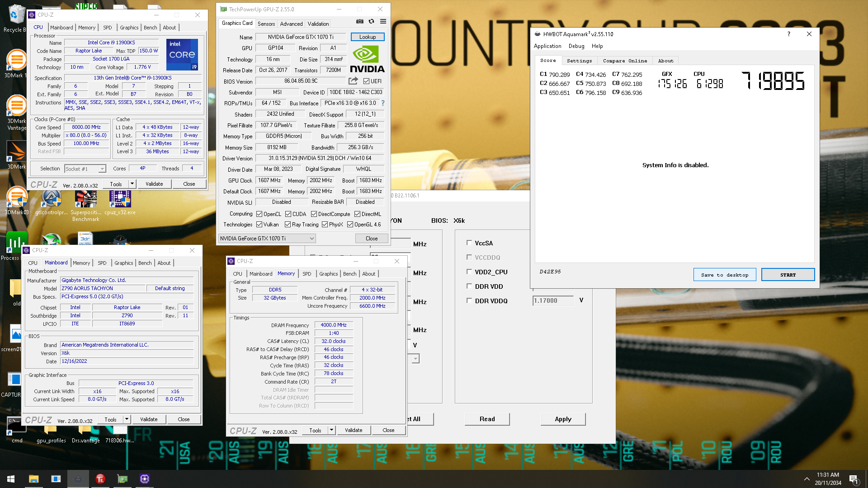Click Close in the GPU-Z window

pyautogui.click(x=372, y=239)
